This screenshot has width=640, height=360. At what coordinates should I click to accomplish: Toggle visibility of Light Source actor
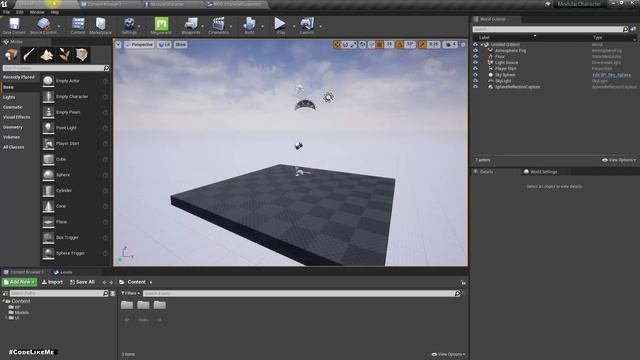click(476, 62)
